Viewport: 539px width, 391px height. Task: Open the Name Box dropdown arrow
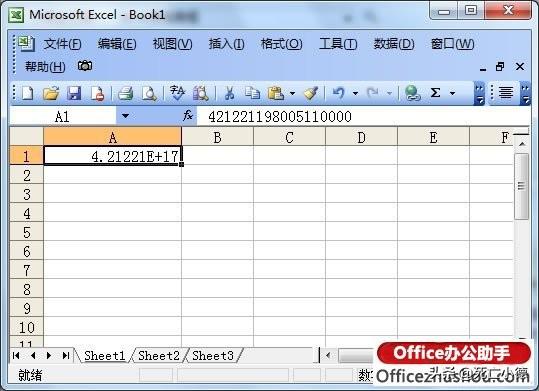125,116
